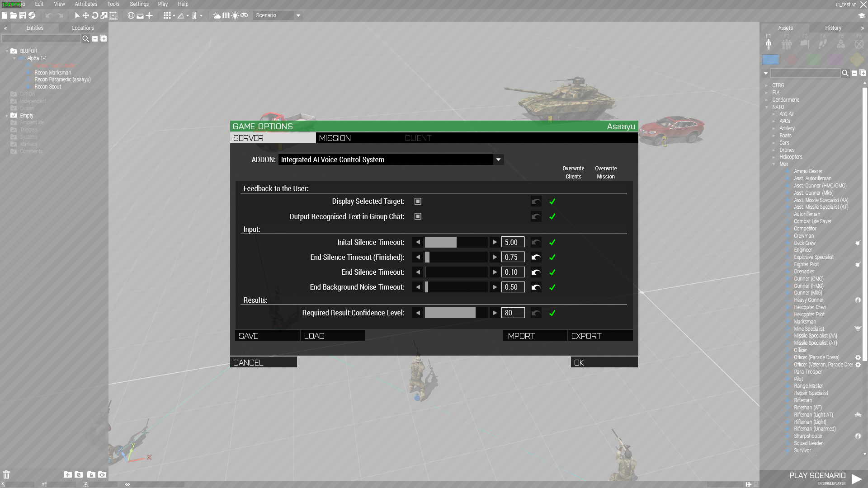The height and width of the screenshot is (488, 868).
Task: Open the map view globe icon
Action: coord(131,15)
